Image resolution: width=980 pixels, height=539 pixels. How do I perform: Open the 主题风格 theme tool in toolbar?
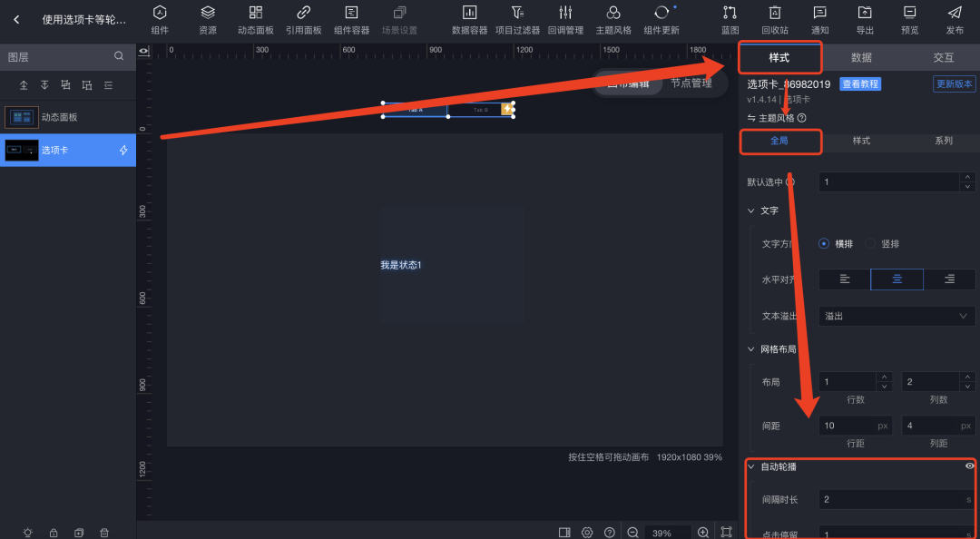point(613,19)
